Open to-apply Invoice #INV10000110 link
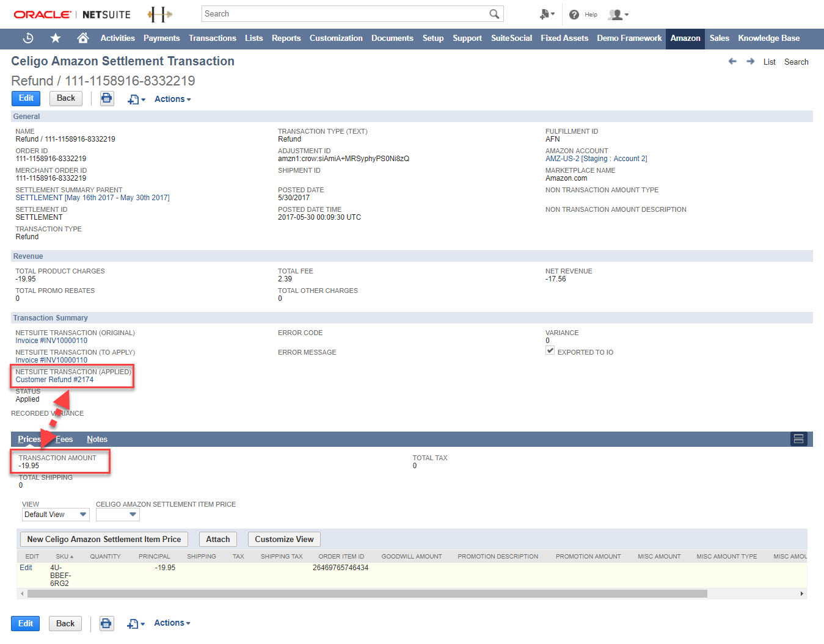824x644 pixels. tap(51, 360)
